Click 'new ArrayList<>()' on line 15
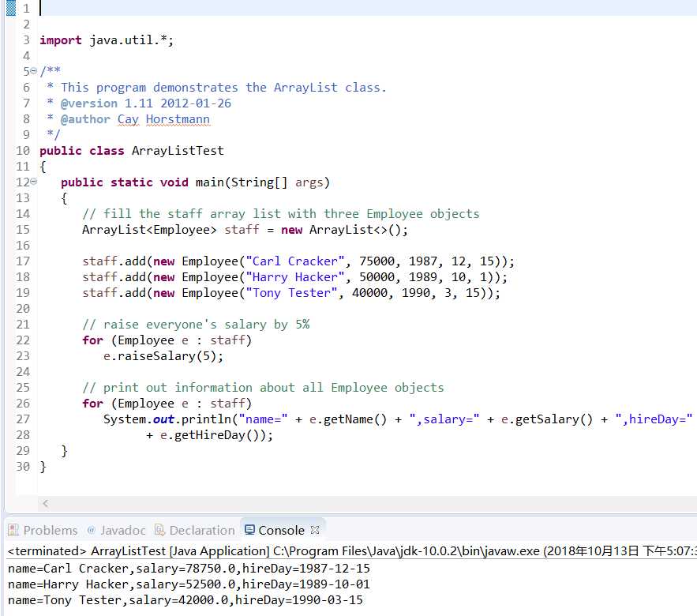This screenshot has width=697, height=616. point(341,230)
